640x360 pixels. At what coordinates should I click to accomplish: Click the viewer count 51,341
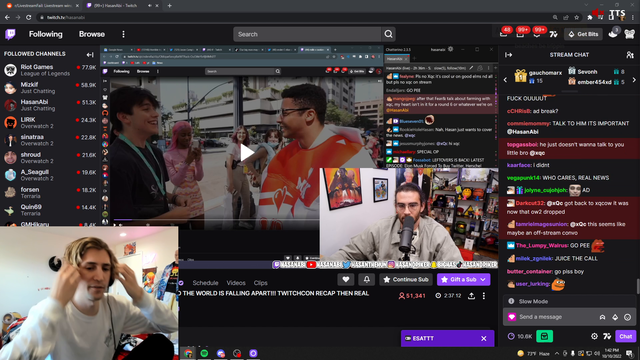tap(412, 296)
